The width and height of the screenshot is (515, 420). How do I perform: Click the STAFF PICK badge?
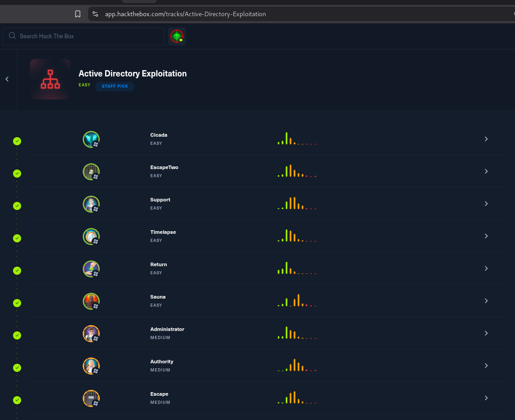pos(115,86)
